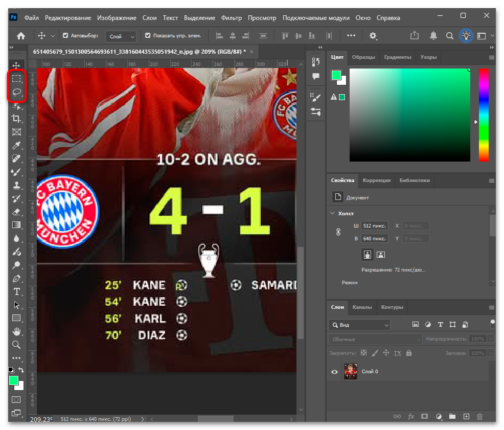Select the Spot Healing Brush tool
This screenshot has height=430, width=504.
[16, 159]
